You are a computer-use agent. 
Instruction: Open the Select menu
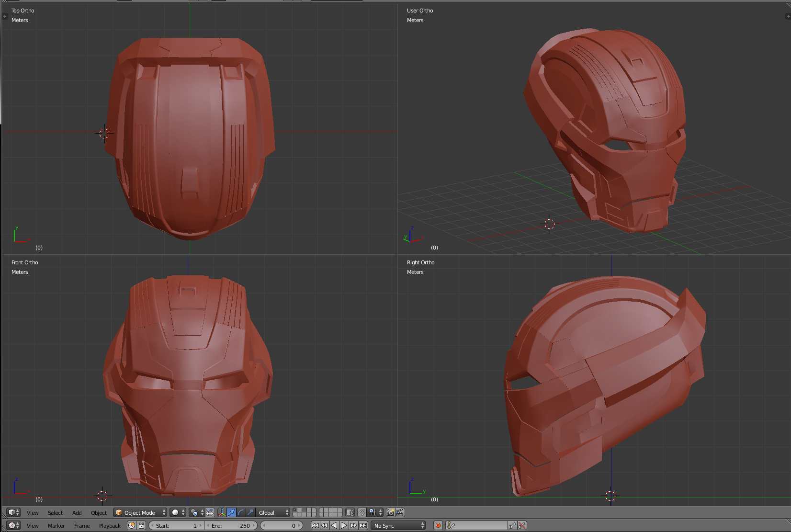point(55,513)
